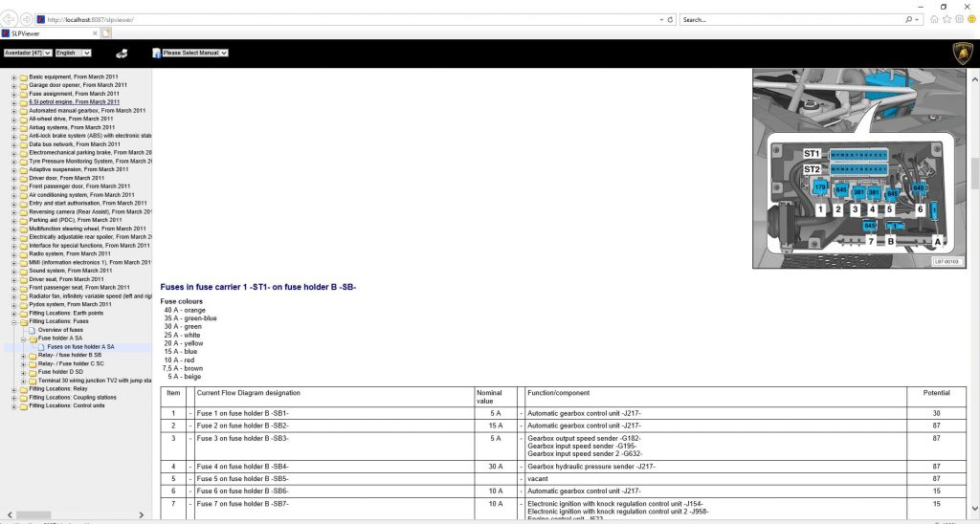Click the heading Fuses in fuse carrier 1 -ST1-
This screenshot has width=980, height=524.
pyautogui.click(x=258, y=287)
